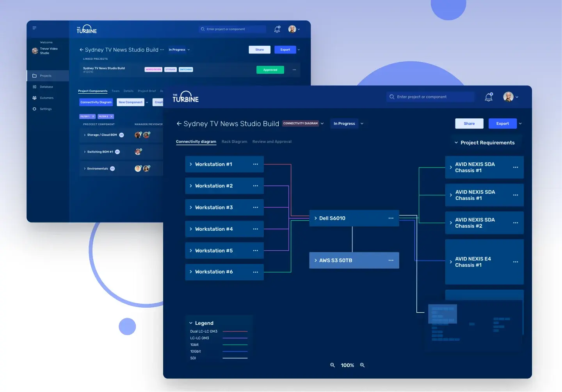Image resolution: width=562 pixels, height=392 pixels.
Task: Open options for AVID NEXIS E4 Chassis #1
Action: click(516, 262)
